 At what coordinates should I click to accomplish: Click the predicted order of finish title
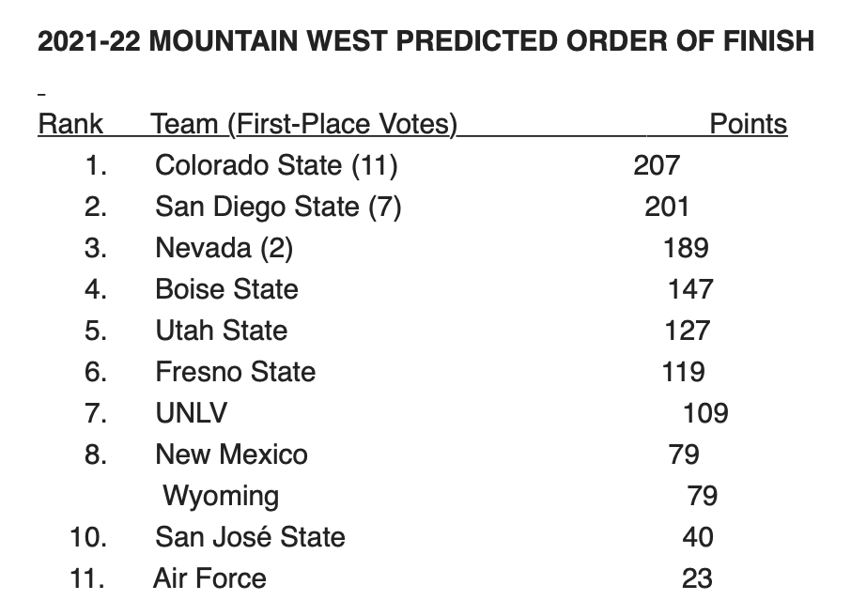[x=425, y=42]
